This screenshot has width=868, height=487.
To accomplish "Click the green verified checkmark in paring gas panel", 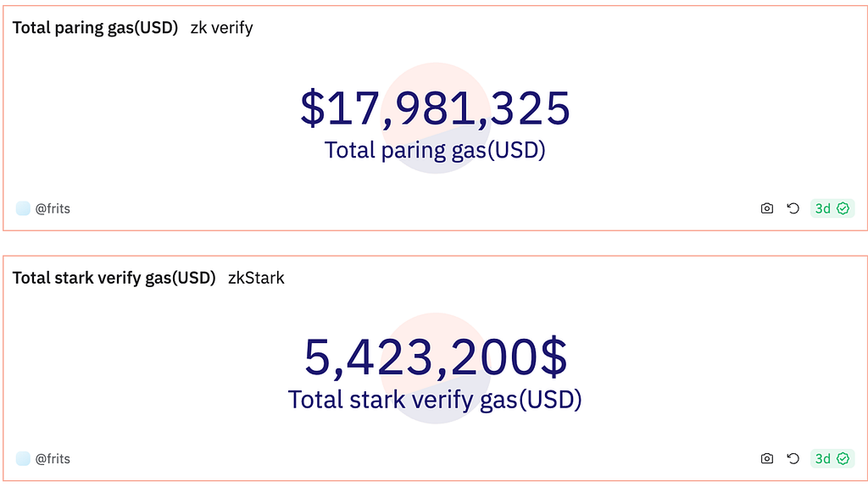I will (843, 208).
